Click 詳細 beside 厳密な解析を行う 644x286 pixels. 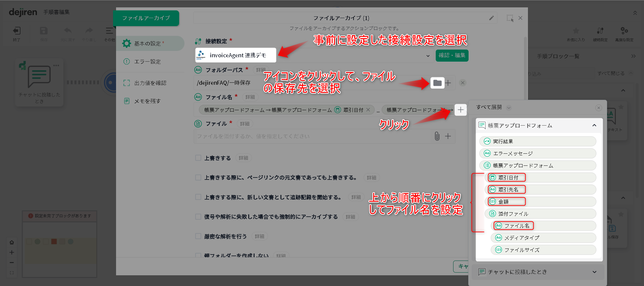click(260, 236)
